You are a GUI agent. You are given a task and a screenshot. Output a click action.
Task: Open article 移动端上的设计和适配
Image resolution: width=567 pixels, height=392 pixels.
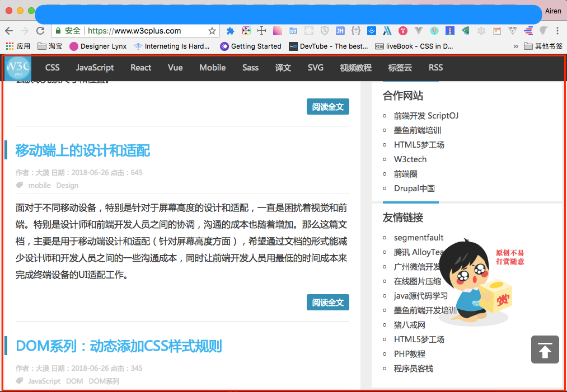[82, 150]
